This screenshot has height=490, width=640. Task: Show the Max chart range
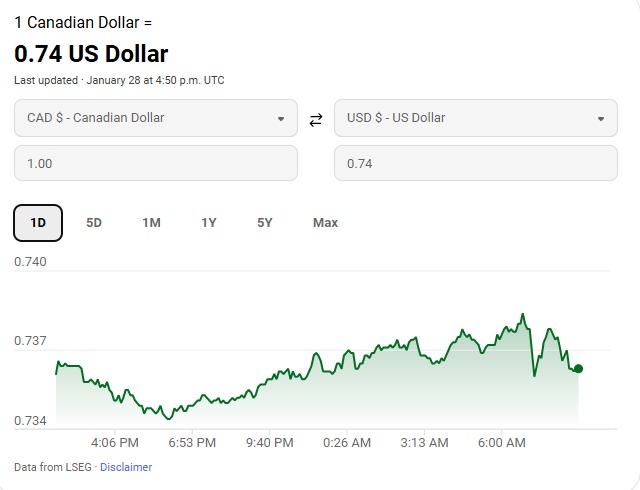coord(325,223)
